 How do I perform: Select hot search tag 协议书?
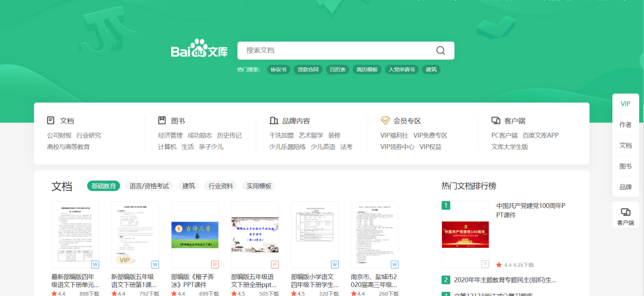278,70
